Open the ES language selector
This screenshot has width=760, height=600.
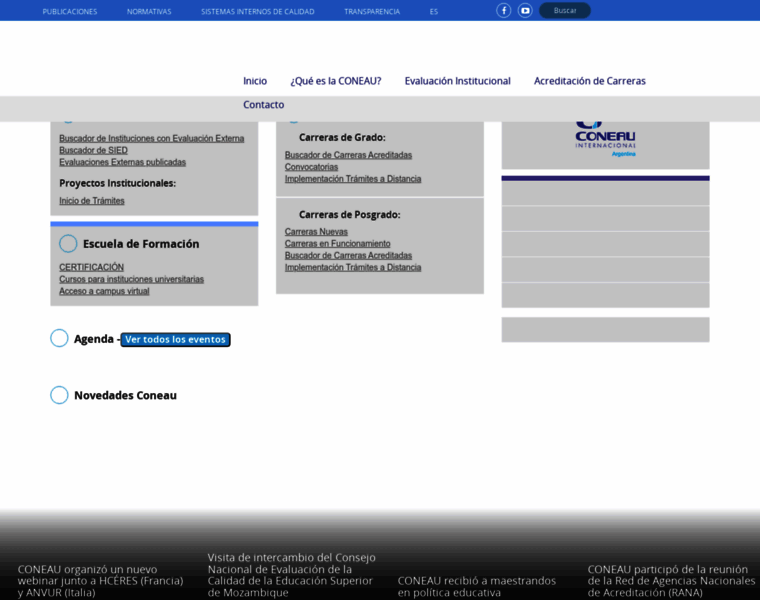[x=434, y=12]
